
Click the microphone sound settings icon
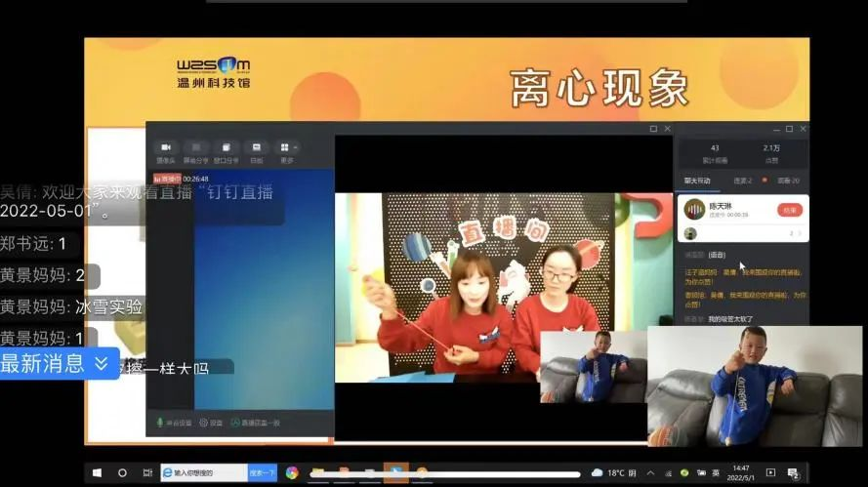160,423
